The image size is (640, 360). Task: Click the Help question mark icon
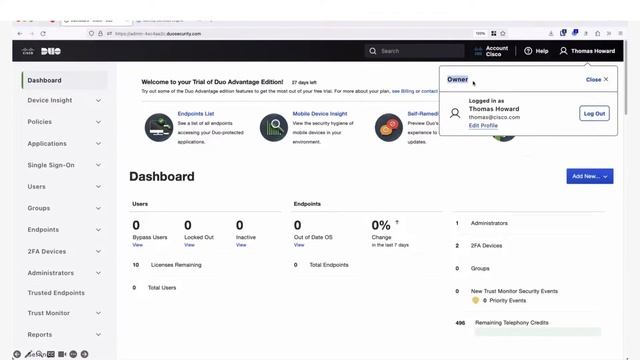(528, 51)
